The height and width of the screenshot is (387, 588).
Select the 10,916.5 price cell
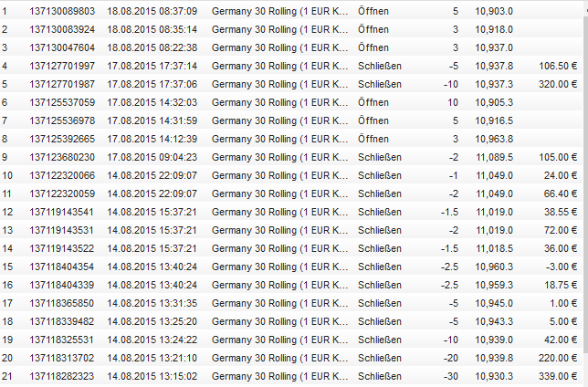494,120
